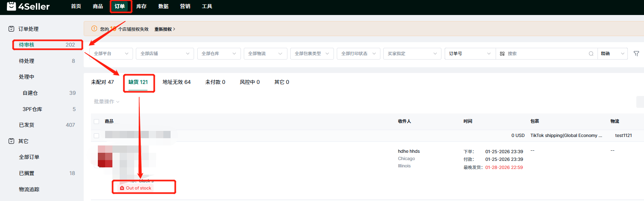Open the 库存 top menu
Viewport: 644px width, 201px height.
[x=141, y=6]
